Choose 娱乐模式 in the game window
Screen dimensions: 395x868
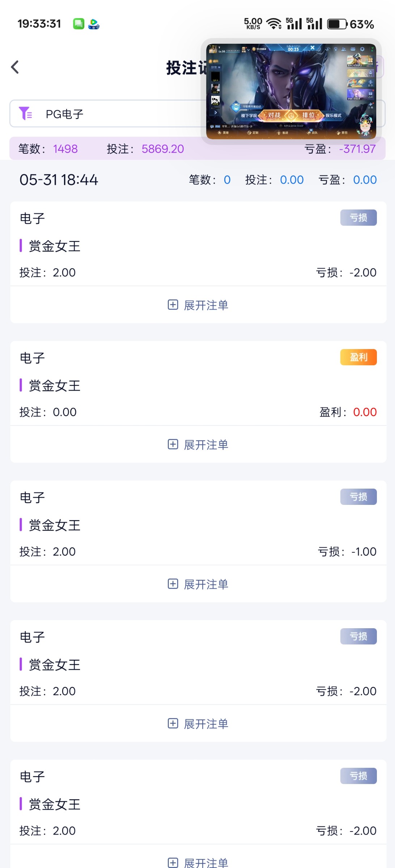coord(333,116)
